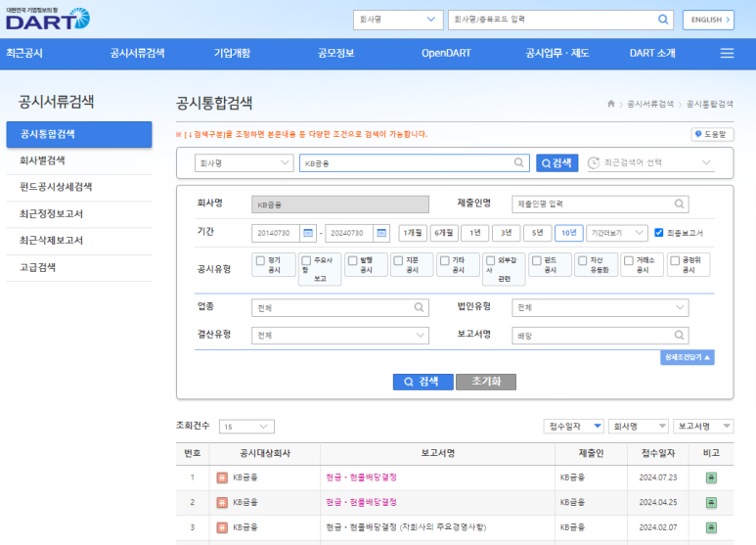This screenshot has width=756, height=545.
Task: Toggle the 정기공시 checkbox
Action: [x=260, y=260]
